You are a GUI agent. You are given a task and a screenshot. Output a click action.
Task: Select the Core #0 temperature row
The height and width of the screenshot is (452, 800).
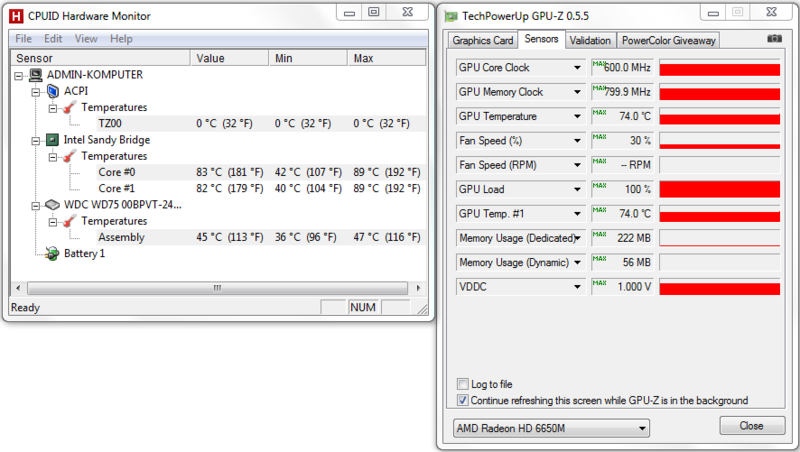tap(260, 172)
